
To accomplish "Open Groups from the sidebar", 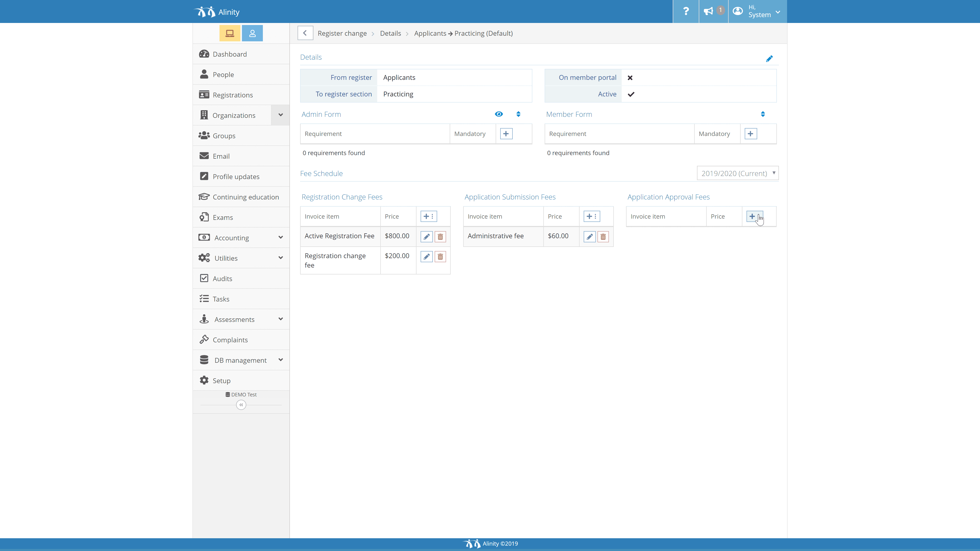I will 241,136.
